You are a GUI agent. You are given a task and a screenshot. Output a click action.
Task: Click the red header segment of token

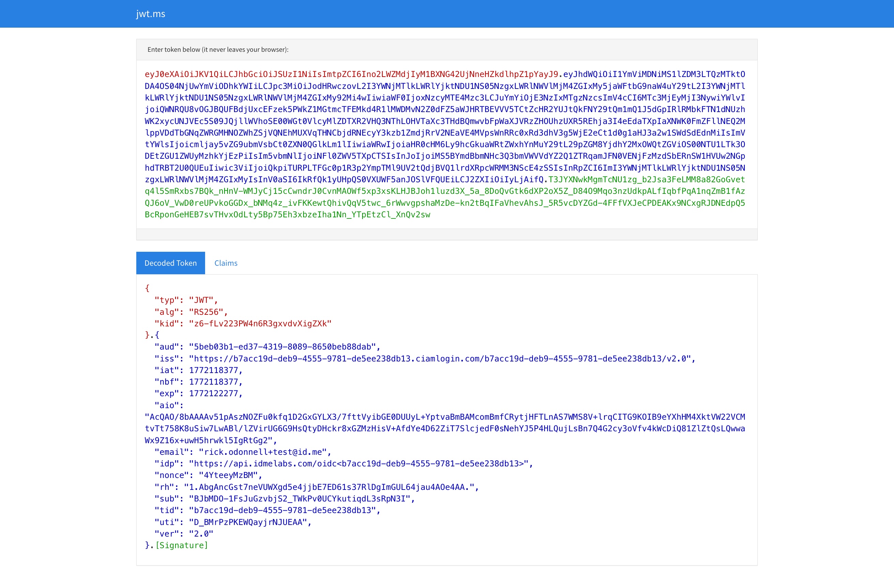351,74
